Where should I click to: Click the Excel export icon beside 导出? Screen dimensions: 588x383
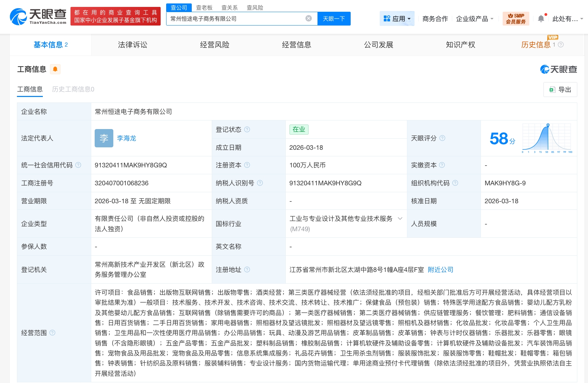click(x=552, y=89)
